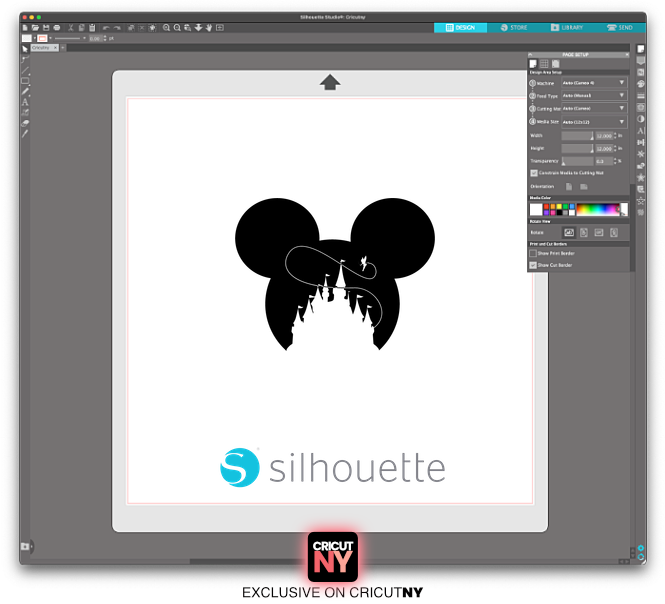The height and width of the screenshot is (604, 665).
Task: Choose the Edit Points tool
Action: point(25,59)
